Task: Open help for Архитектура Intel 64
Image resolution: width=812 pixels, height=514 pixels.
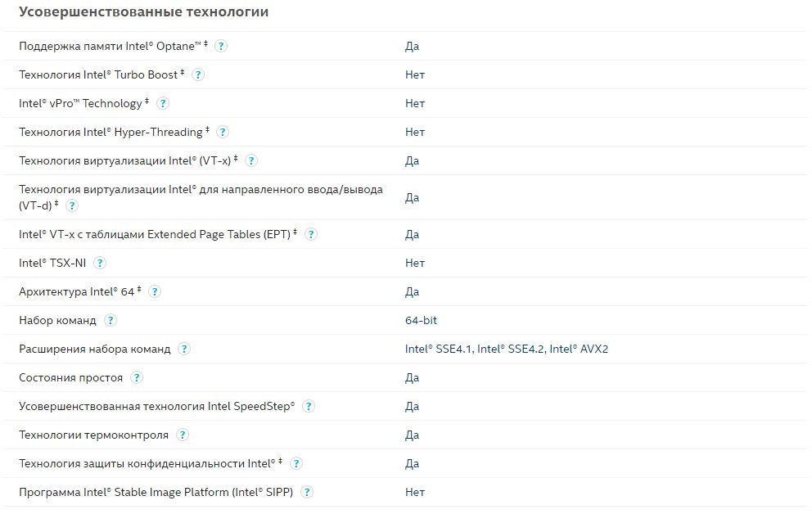Action: pyautogui.click(x=155, y=291)
